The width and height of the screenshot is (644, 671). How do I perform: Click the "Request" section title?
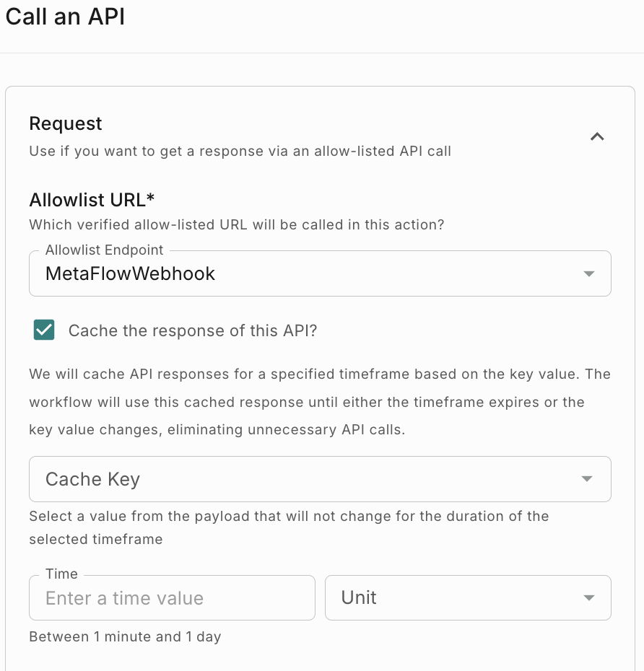pyautogui.click(x=66, y=123)
